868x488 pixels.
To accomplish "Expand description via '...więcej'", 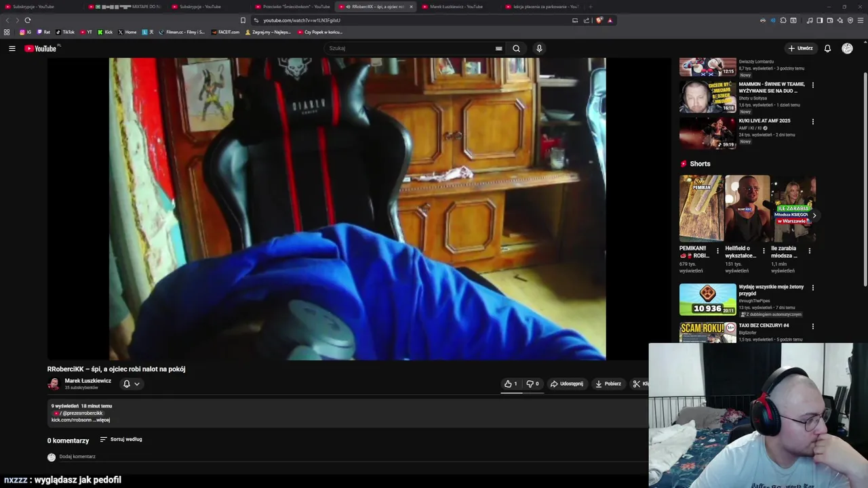I will (x=101, y=420).
